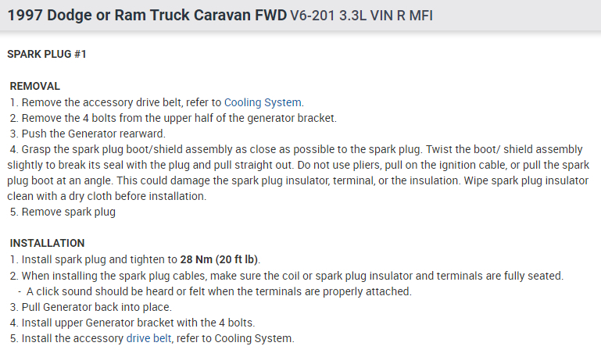Click the bold 28 Nm (20 ft lb) torque value
The height and width of the screenshot is (364, 601).
(x=220, y=259)
